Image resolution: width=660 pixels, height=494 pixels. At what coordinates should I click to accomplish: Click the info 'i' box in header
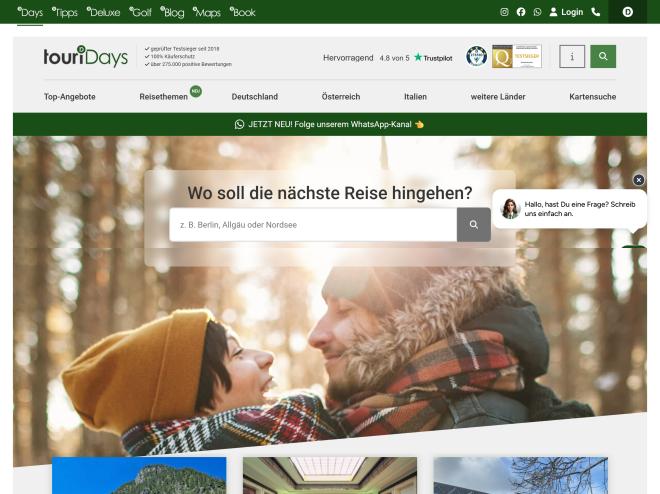point(572,56)
